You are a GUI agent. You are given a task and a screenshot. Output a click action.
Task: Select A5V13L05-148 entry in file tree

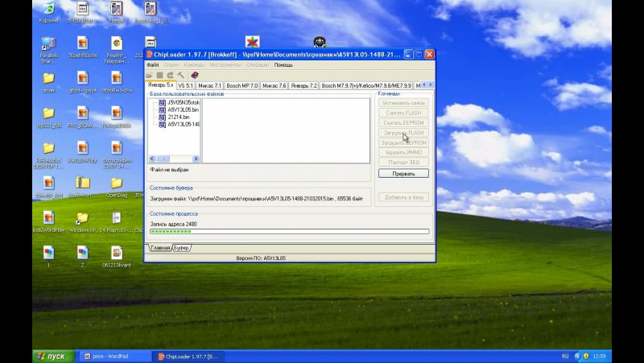(179, 125)
